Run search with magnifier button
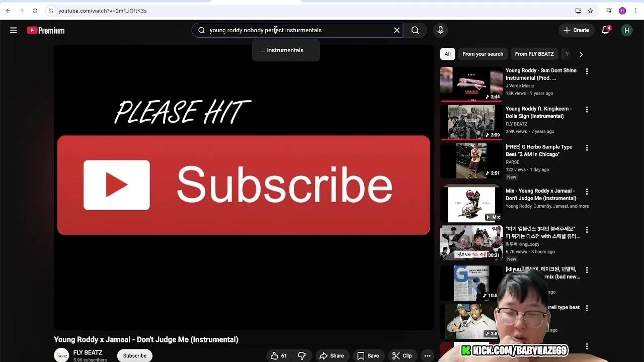644x362 pixels. point(415,30)
